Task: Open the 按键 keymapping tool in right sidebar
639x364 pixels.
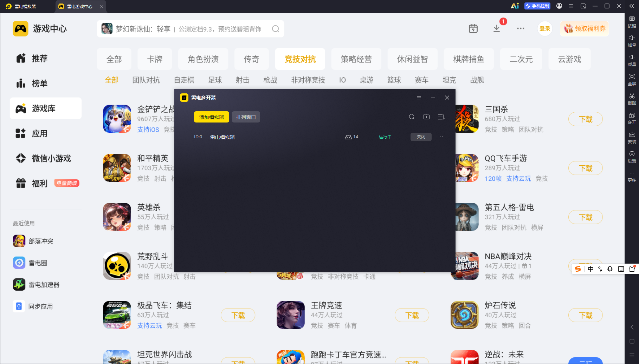Action: tap(632, 21)
